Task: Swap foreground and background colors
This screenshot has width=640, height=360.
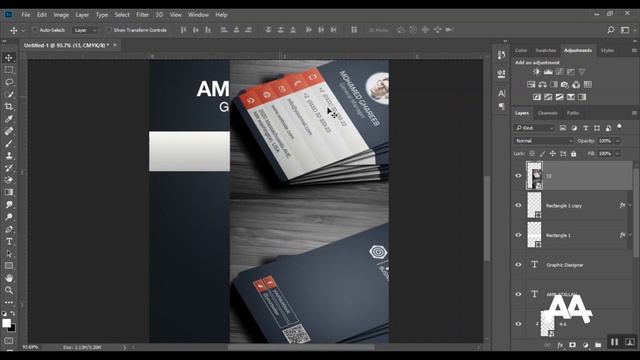Action: [x=13, y=313]
